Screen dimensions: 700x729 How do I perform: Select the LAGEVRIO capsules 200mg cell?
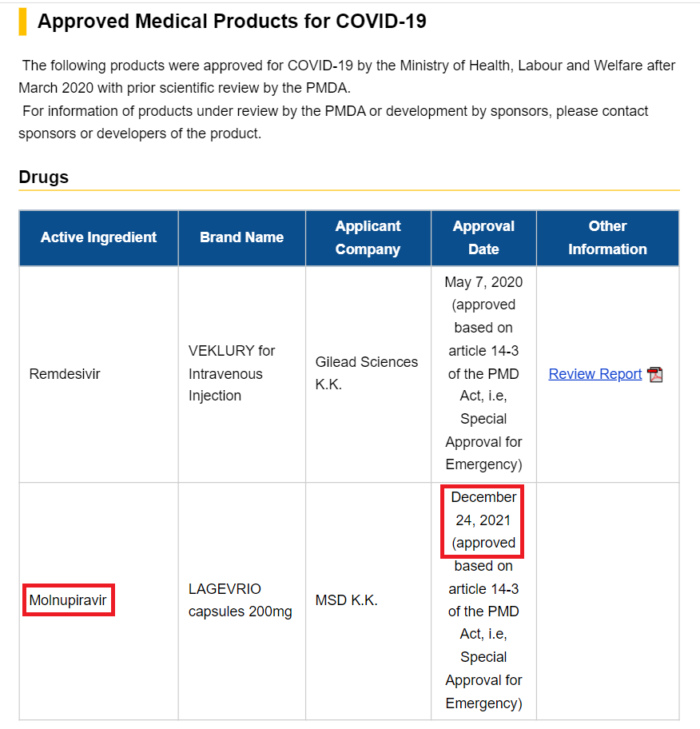[x=240, y=600]
